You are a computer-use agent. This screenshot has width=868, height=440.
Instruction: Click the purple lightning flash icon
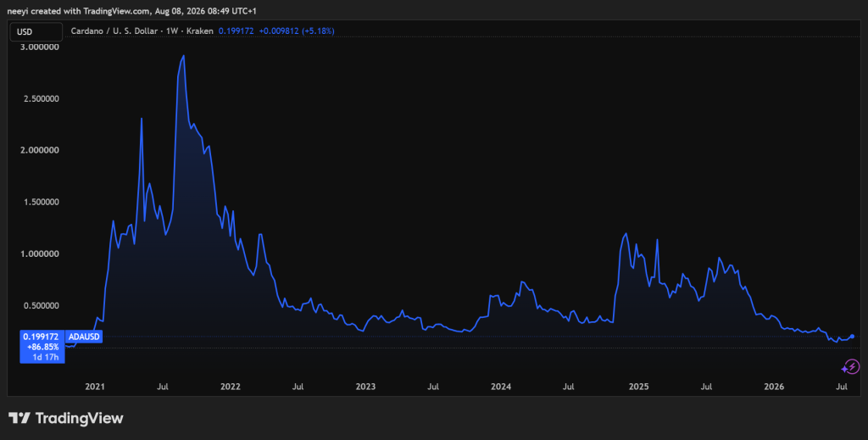click(851, 367)
